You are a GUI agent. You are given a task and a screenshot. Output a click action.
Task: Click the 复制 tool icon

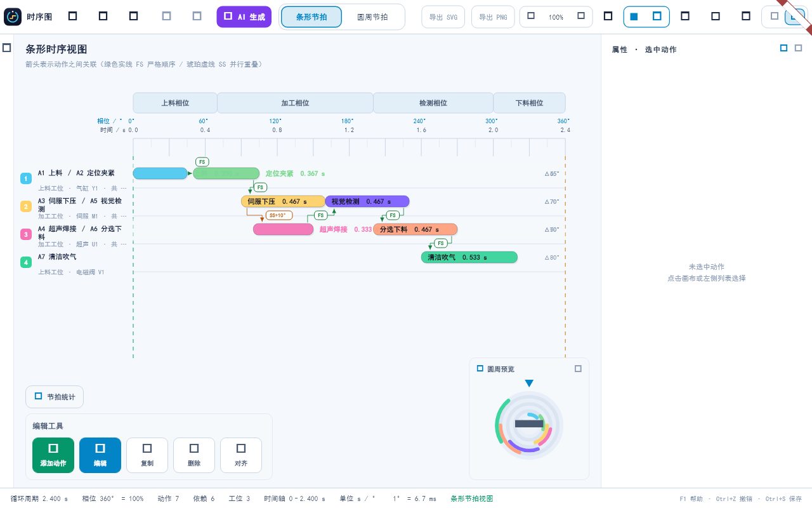[x=147, y=448]
